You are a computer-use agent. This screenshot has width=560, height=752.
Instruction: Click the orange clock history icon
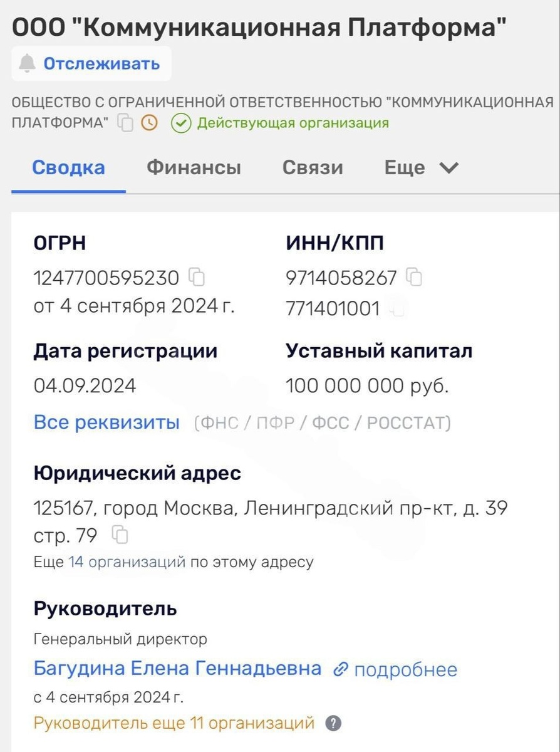tap(148, 123)
